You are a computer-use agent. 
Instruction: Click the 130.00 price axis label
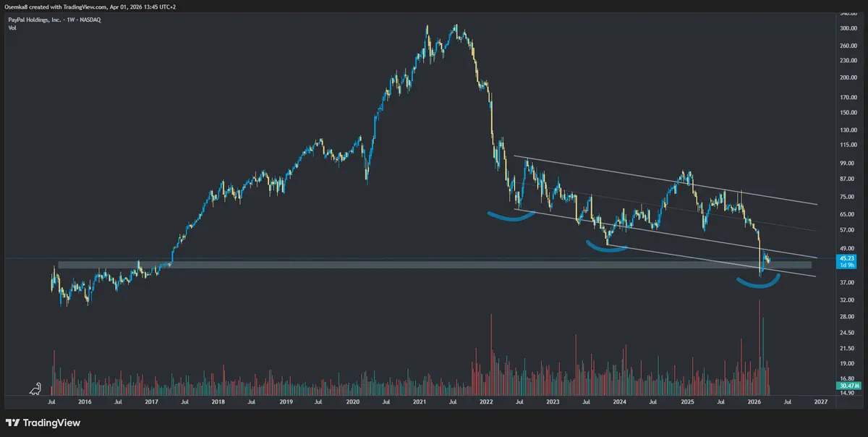click(848, 130)
